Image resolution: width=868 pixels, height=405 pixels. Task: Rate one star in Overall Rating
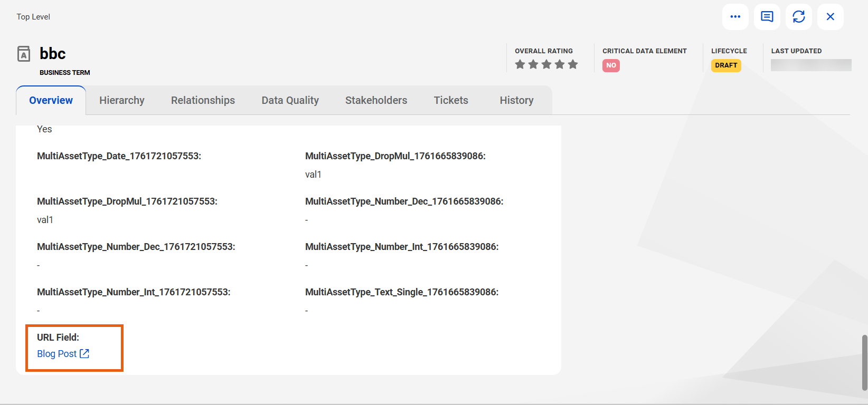[520, 64]
